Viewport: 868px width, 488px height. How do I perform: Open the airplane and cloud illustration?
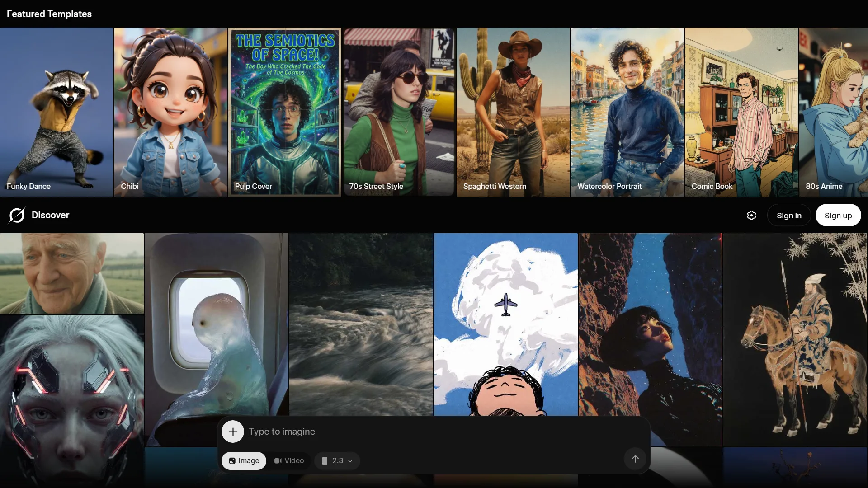505,324
